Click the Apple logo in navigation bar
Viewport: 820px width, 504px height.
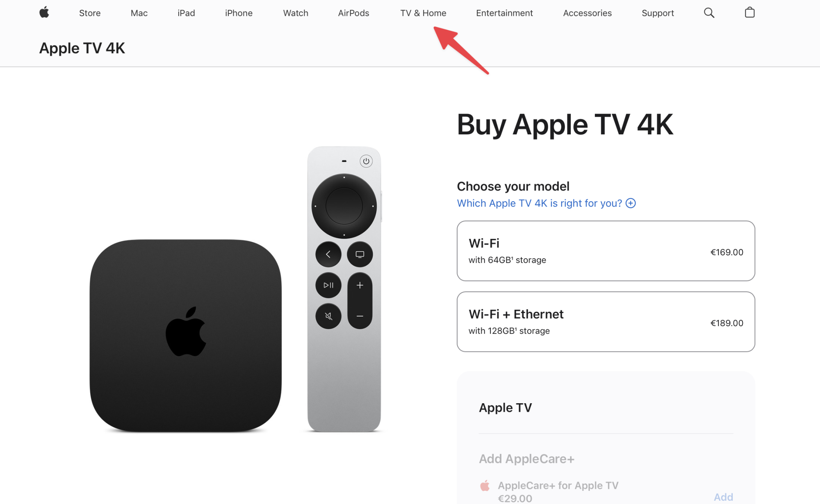pos(44,13)
